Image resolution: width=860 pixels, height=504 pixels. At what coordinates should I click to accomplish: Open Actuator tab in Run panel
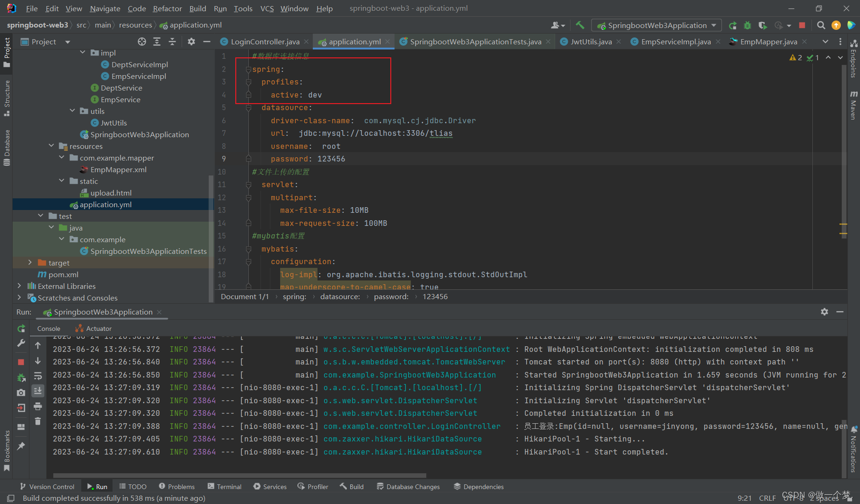(94, 329)
